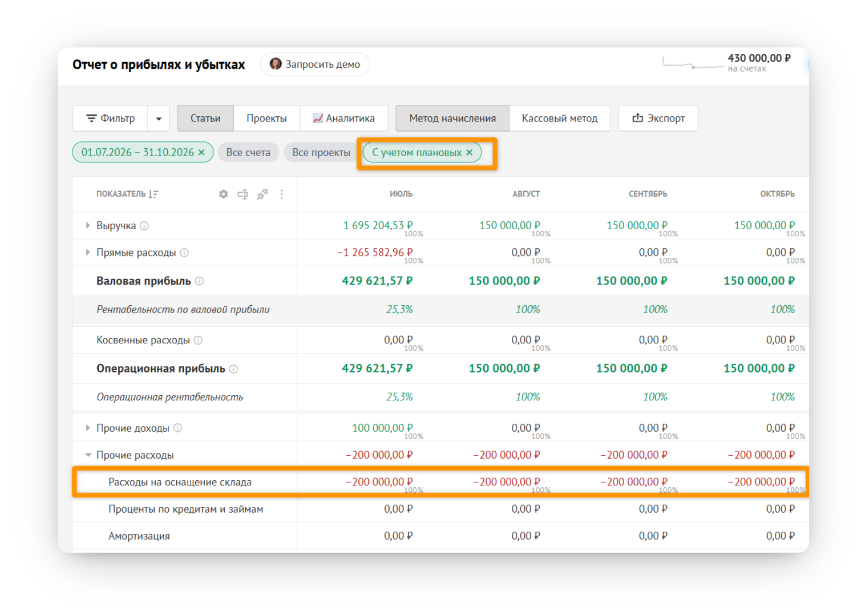
Task: Collapse the Прочие расходы row
Action: click(x=88, y=455)
